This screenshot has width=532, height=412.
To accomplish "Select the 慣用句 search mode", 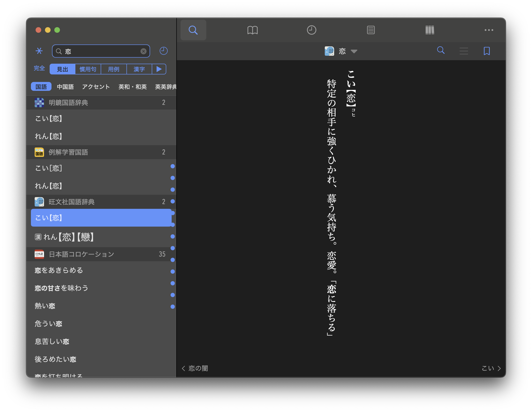I will coord(88,69).
